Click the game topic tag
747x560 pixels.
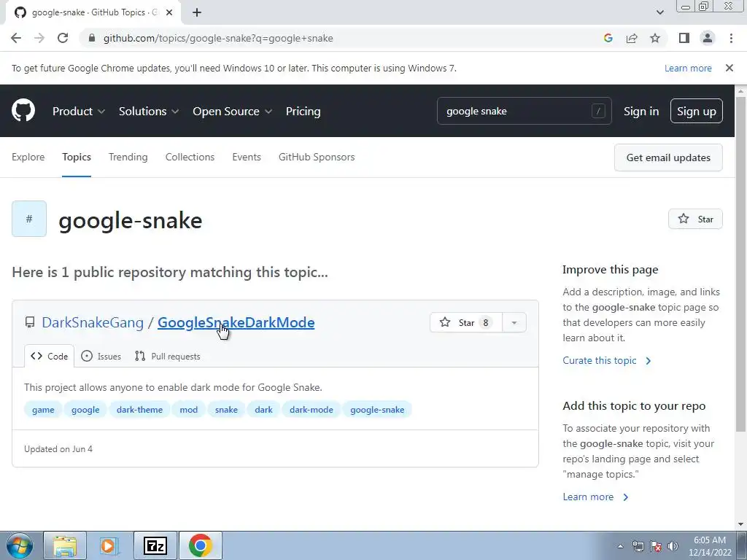[43, 410]
